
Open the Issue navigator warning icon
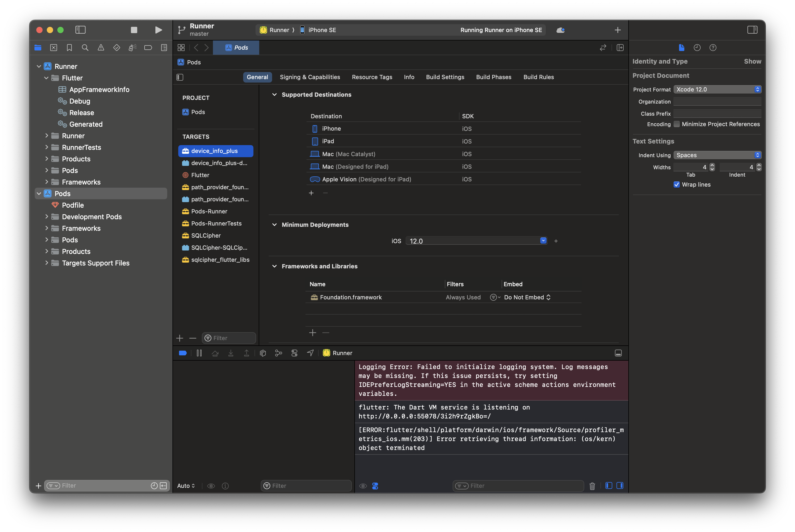[x=101, y=48]
